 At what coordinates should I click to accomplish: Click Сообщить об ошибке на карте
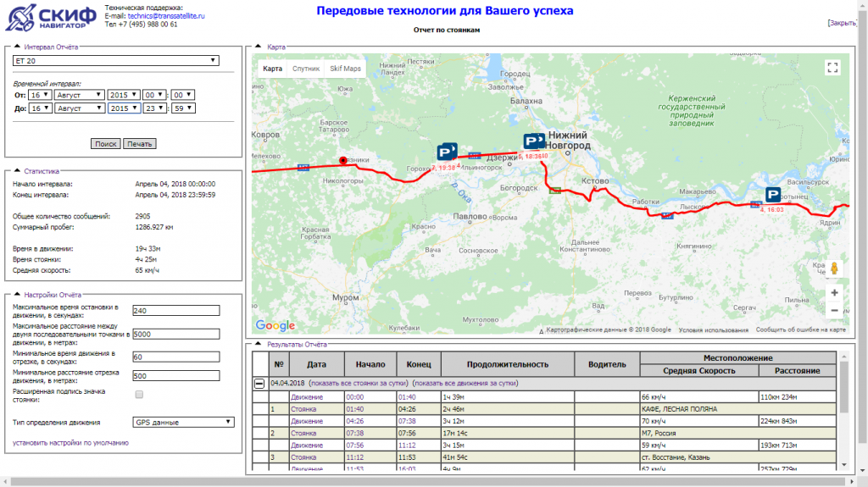[x=801, y=329]
